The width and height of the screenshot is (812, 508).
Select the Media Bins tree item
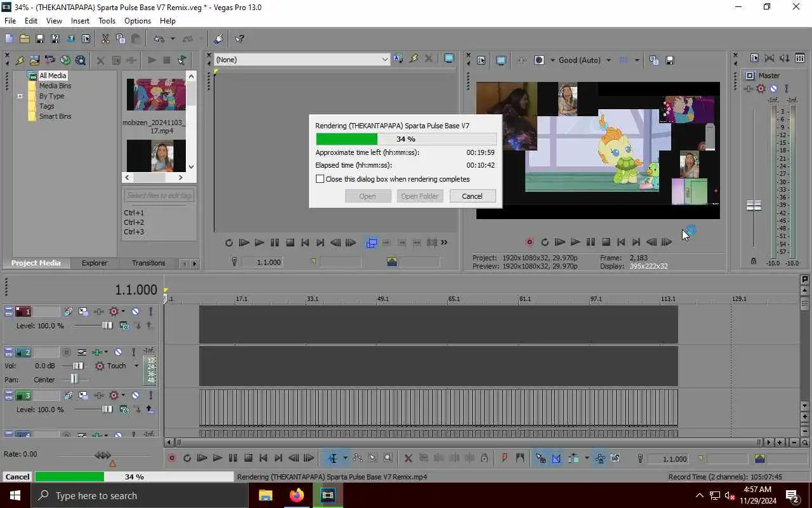tap(55, 86)
